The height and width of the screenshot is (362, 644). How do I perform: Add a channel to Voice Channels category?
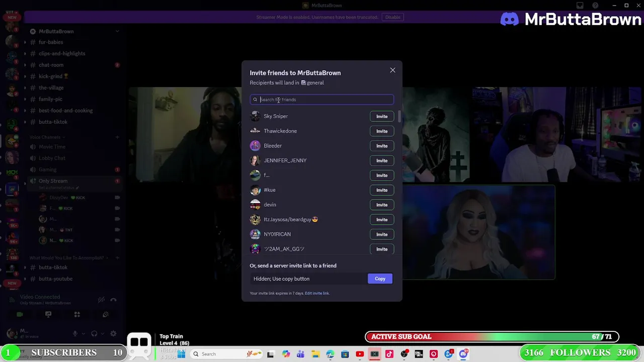tap(117, 137)
